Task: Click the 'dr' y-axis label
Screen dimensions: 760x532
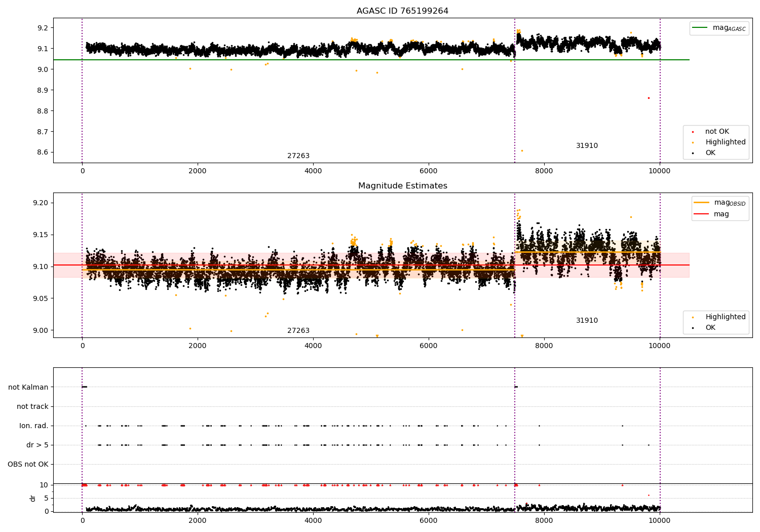Action: [x=33, y=498]
